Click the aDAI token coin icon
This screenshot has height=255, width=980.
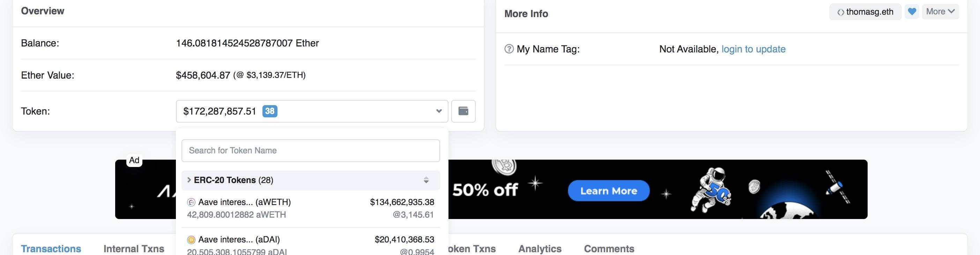[x=191, y=240]
